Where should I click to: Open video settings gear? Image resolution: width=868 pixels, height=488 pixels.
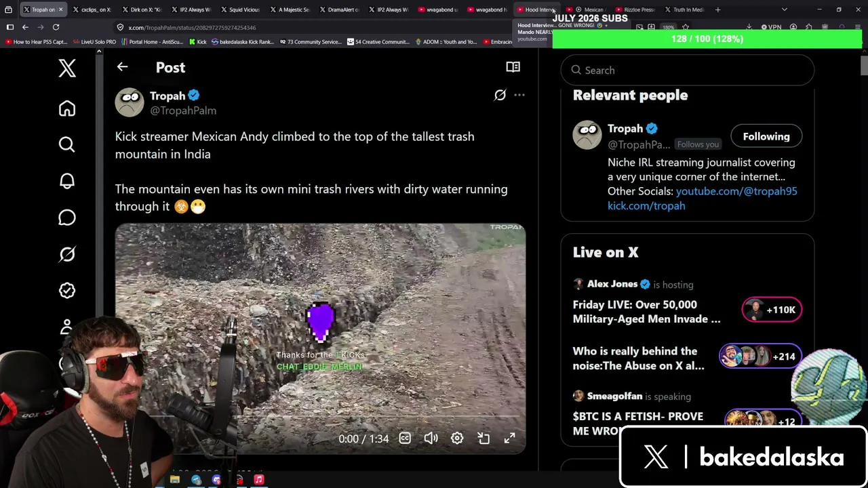tap(457, 439)
